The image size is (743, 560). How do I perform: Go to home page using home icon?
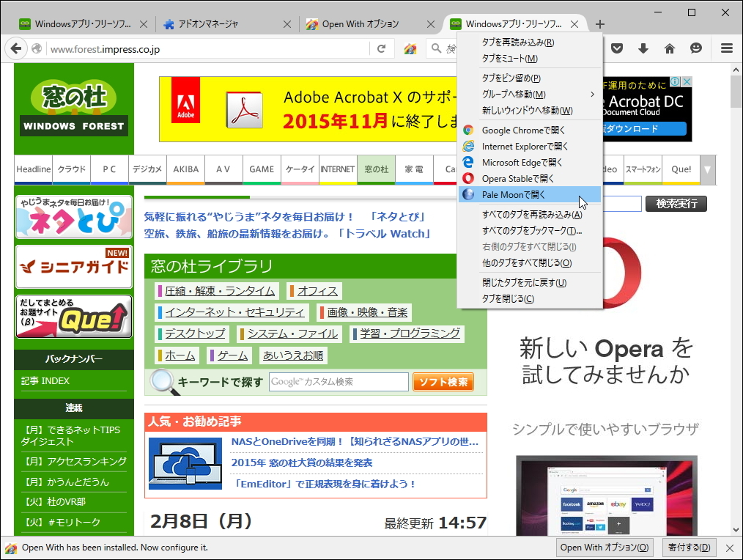tap(670, 48)
